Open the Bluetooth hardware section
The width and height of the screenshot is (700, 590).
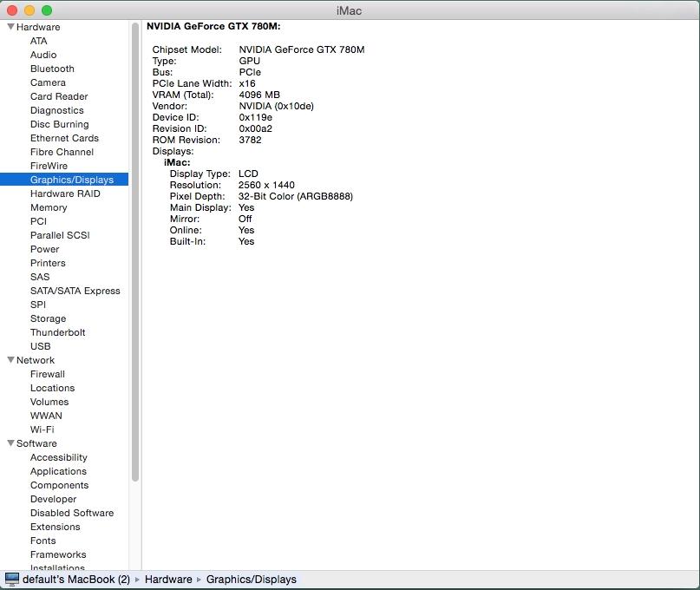[52, 69]
